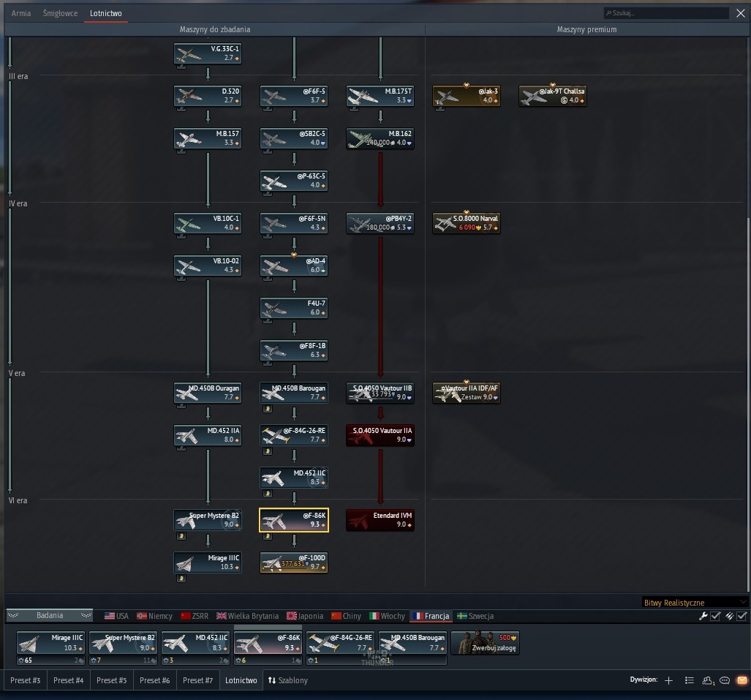The height and width of the screenshot is (700, 751).
Task: Switch to the Śmigłowce tab
Action: pyautogui.click(x=60, y=13)
